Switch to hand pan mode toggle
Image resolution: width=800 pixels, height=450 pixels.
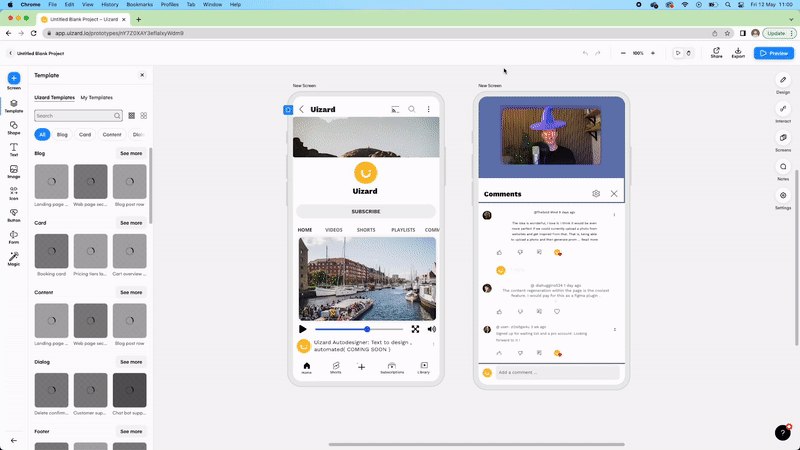tap(688, 53)
